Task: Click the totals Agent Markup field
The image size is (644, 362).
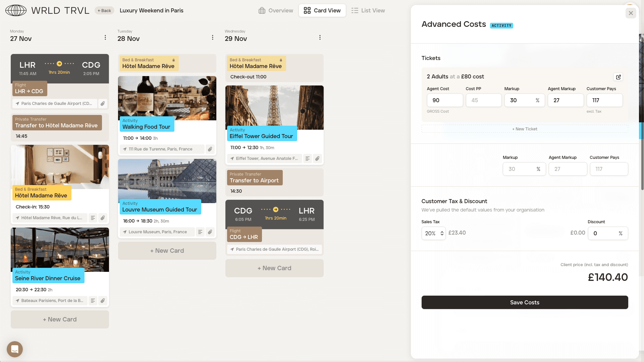Action: click(568, 169)
